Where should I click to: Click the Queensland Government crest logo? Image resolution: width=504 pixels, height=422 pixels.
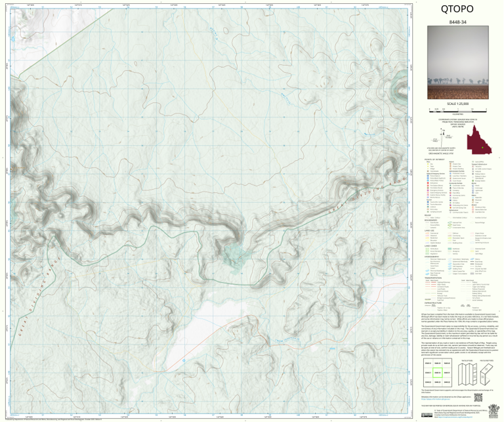click(x=492, y=411)
